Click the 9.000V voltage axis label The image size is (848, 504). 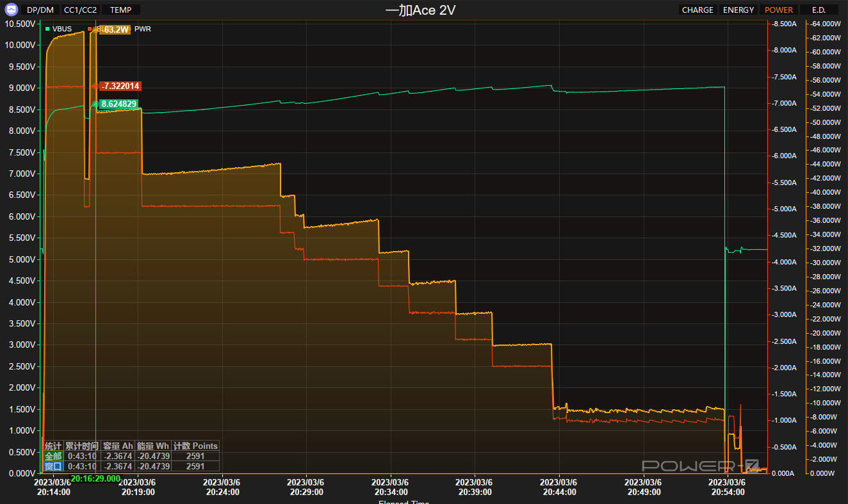pos(22,88)
